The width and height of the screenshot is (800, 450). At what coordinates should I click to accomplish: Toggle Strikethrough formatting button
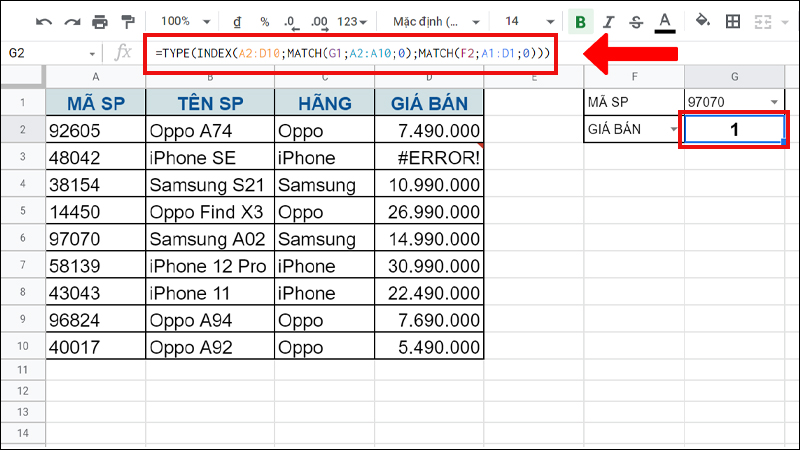637,21
